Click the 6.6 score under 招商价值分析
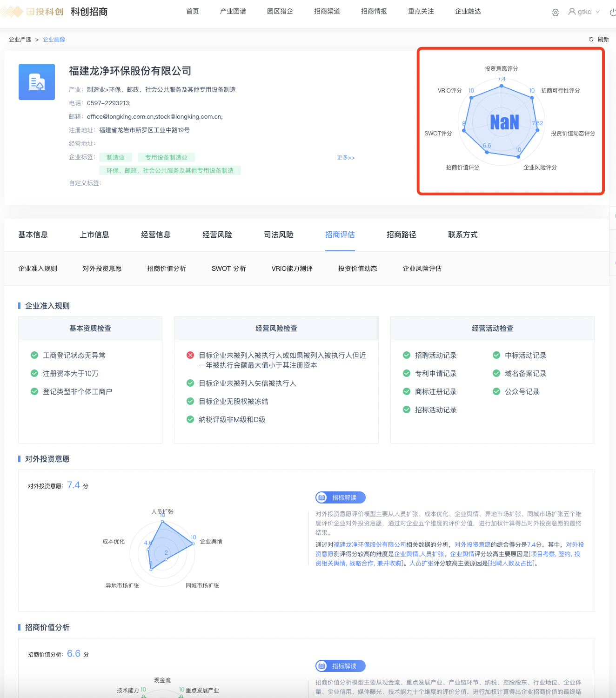 74,654
